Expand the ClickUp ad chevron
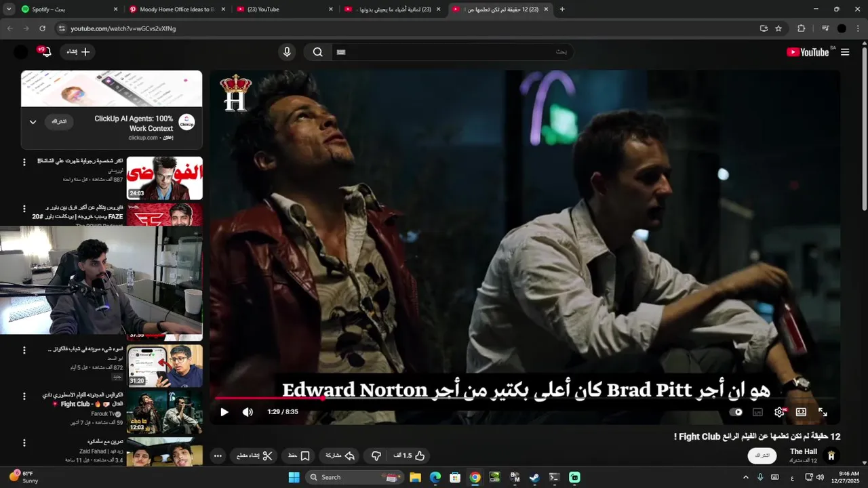 click(x=33, y=122)
